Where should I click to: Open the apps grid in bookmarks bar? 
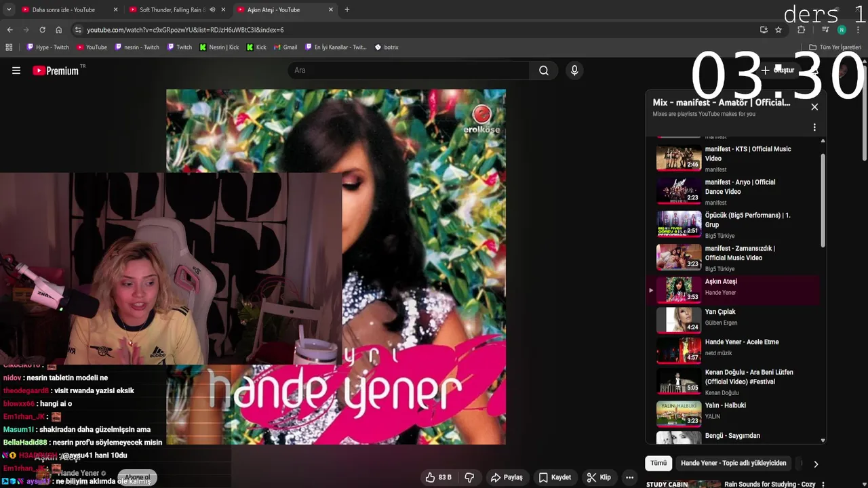(x=9, y=47)
